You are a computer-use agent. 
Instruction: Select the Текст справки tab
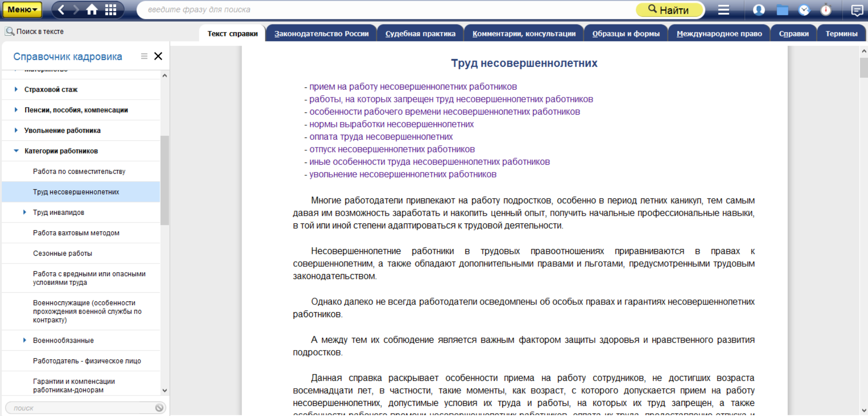232,34
